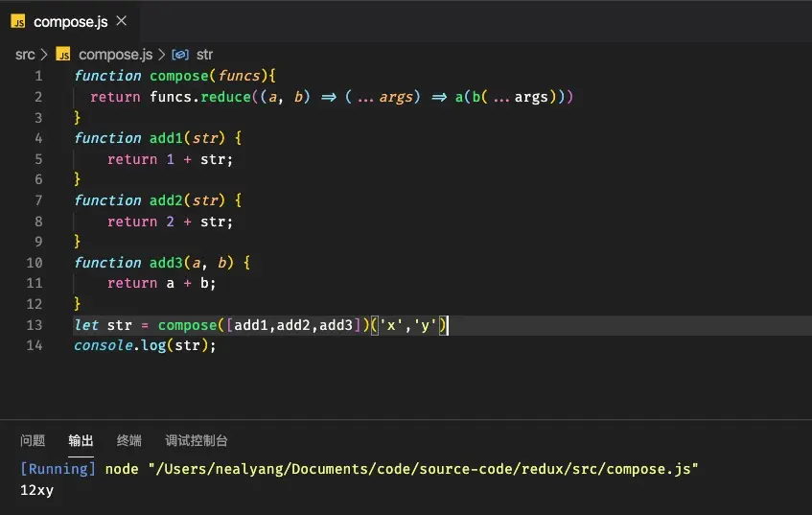Click '[add1,add2,add3]' array on line 13
This screenshot has width=812, height=515.
tap(293, 325)
